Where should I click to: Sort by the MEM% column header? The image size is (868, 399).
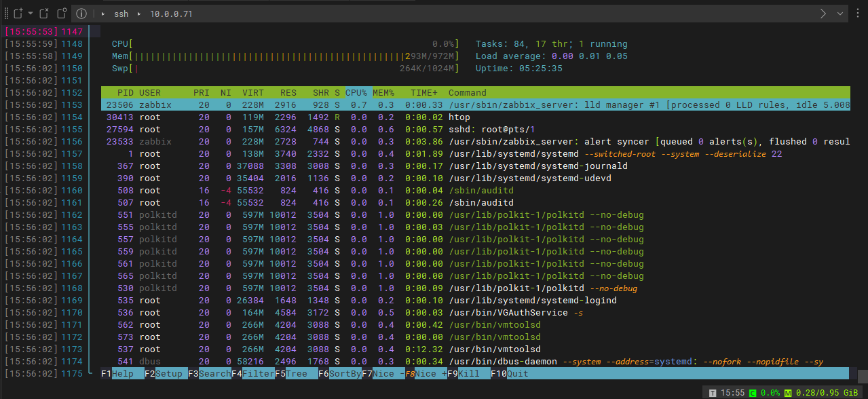[x=383, y=93]
